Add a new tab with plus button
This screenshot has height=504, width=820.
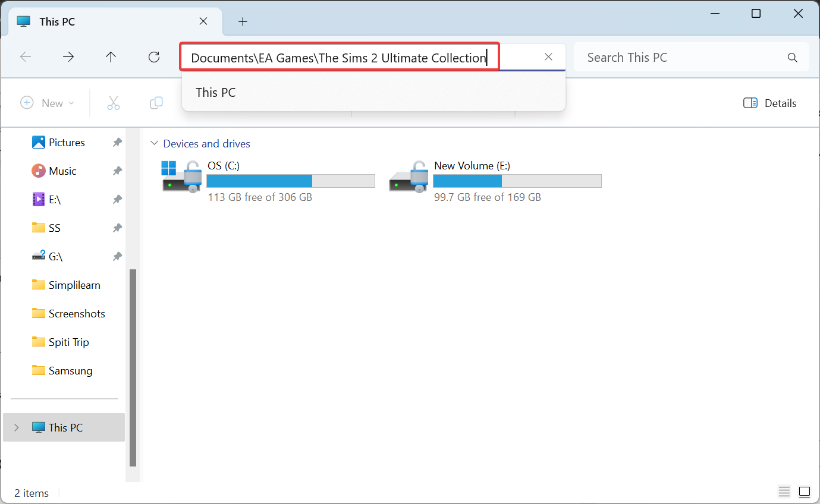[x=243, y=21]
